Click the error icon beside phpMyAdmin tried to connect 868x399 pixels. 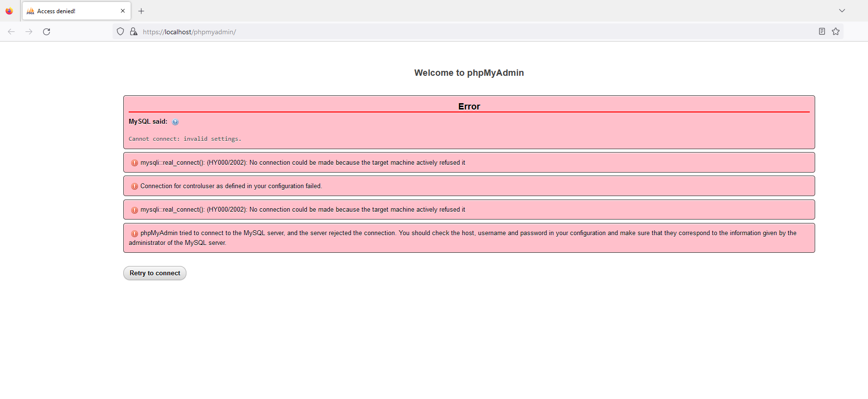(135, 233)
